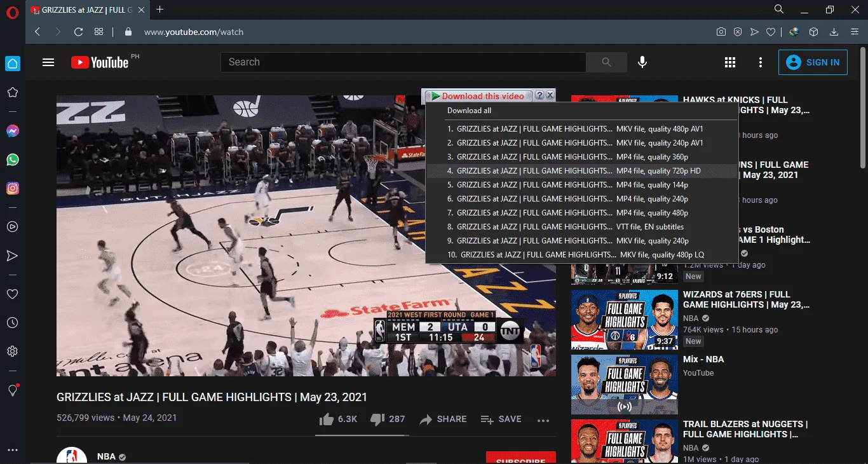Open YouTube apps grid menu
The width and height of the screenshot is (868, 464).
point(730,62)
